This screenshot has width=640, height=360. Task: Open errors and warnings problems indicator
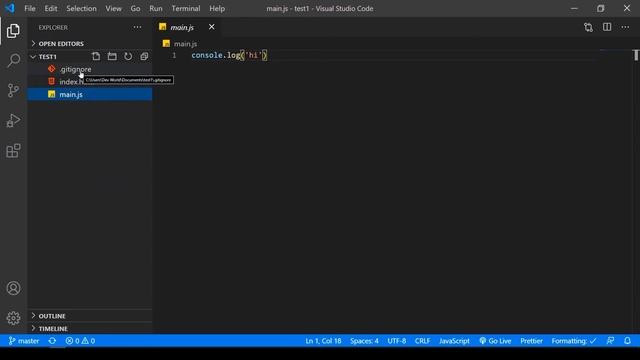point(80,341)
